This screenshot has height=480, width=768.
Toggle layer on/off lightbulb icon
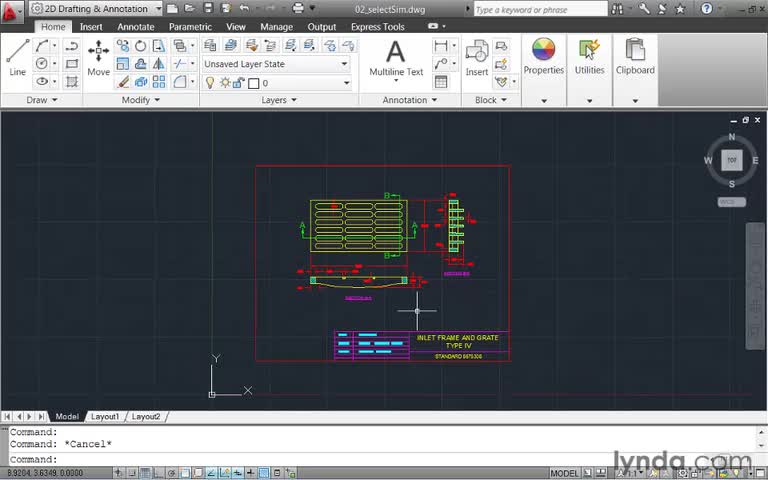(x=210, y=83)
